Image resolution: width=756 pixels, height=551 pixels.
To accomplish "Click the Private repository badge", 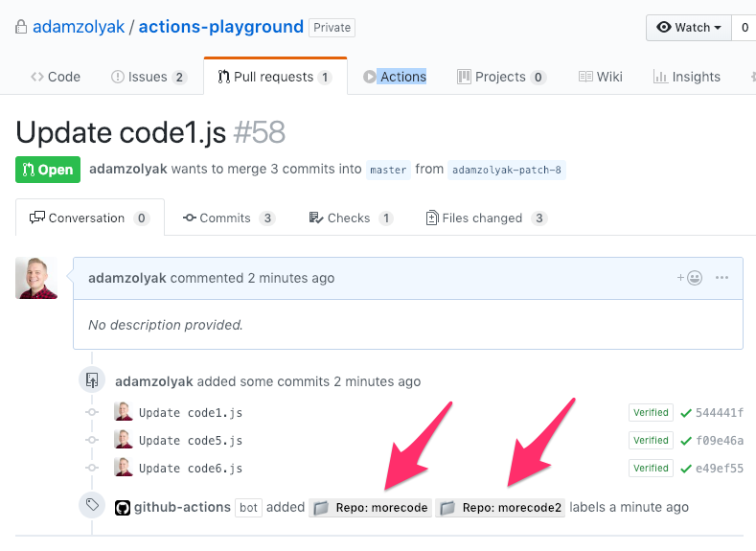I will click(x=332, y=28).
